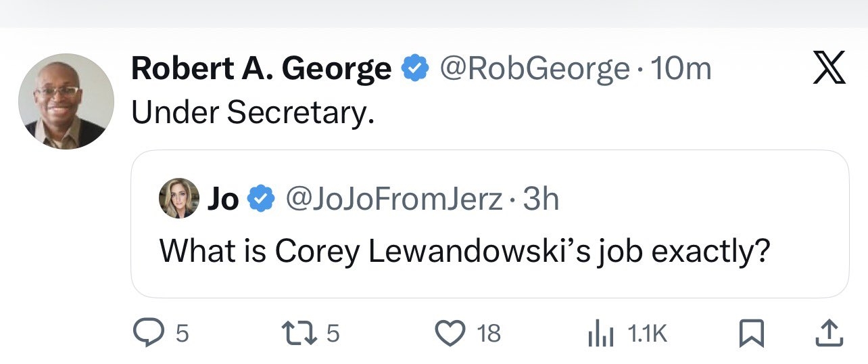The image size is (868, 364).
Task: Click the 1.1K views count
Action: [x=648, y=333]
